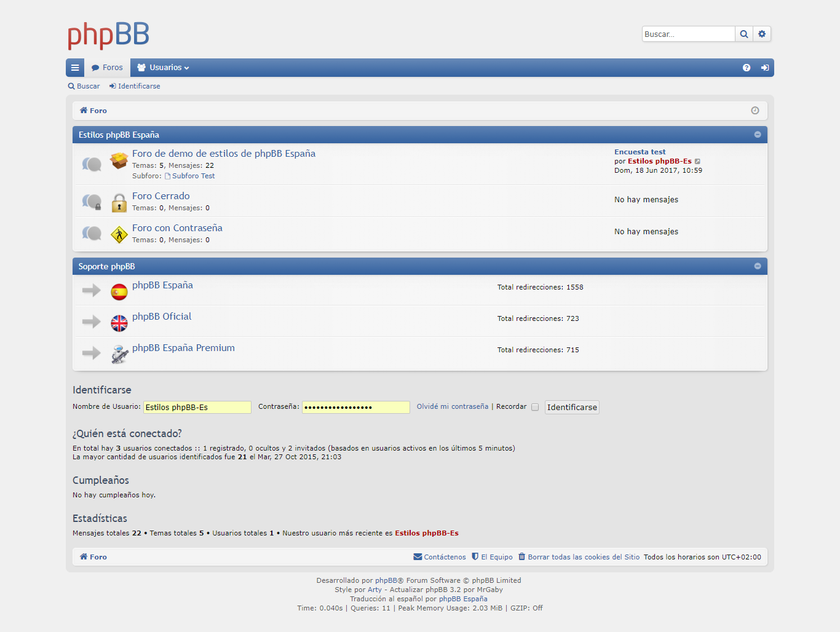Click the FAQ question mark icon
This screenshot has width=840, height=632.
[746, 68]
